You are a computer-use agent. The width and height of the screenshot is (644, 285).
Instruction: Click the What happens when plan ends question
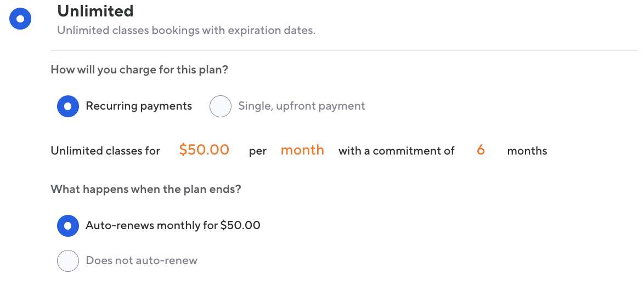click(x=146, y=190)
